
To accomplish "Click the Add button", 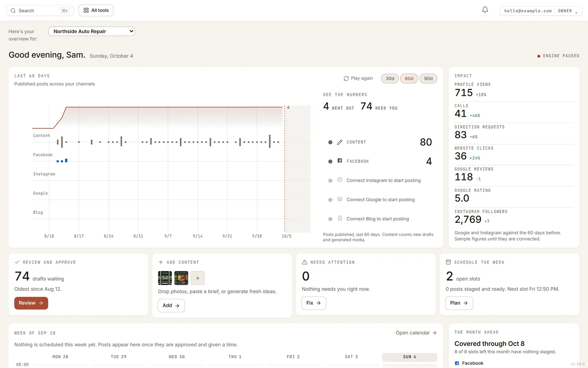I will [x=171, y=305].
